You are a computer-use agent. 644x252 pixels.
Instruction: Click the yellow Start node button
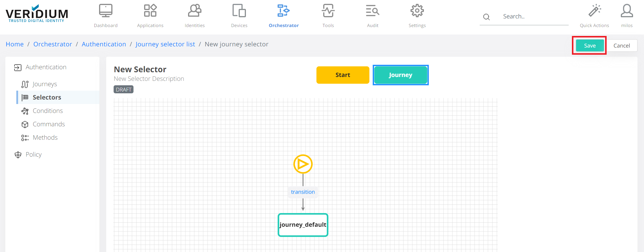tap(343, 75)
